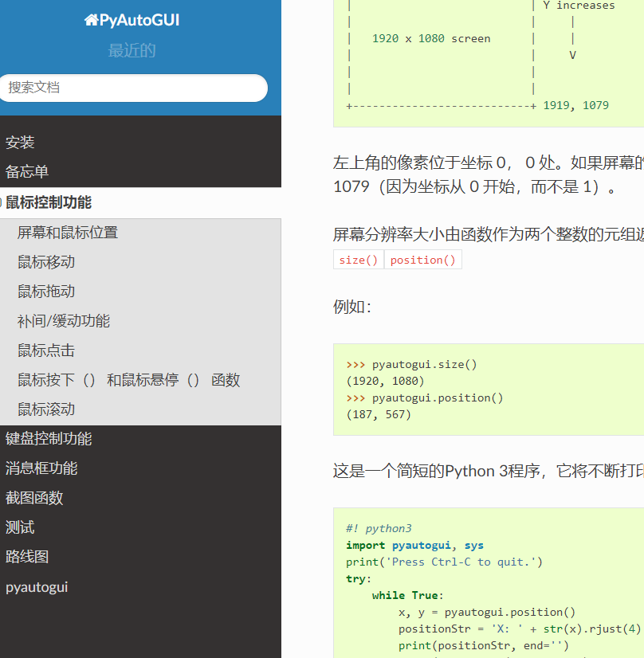
Task: Click the 'try:' code line
Action: point(359,578)
